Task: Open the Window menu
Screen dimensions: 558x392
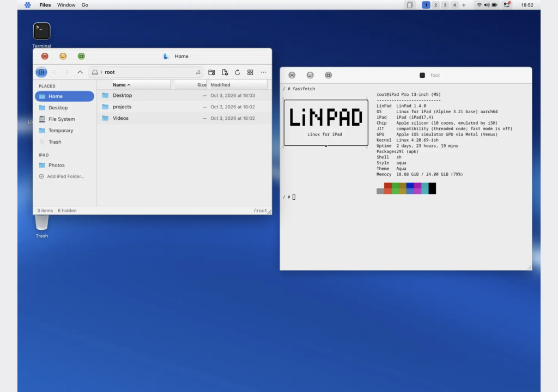Action: (x=66, y=5)
